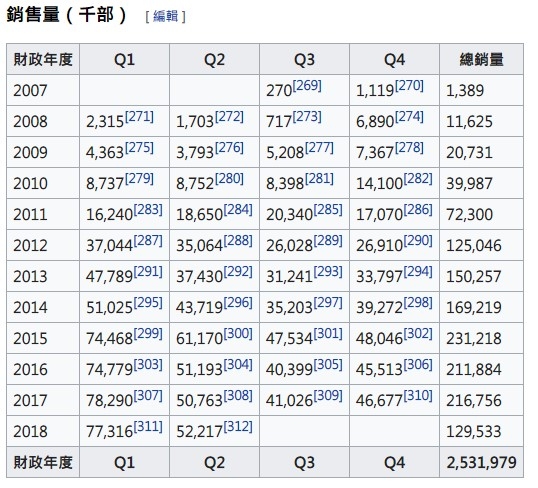This screenshot has height=488, width=538.
Task: Open citation [286] beside 17,070
Action: [x=418, y=209]
